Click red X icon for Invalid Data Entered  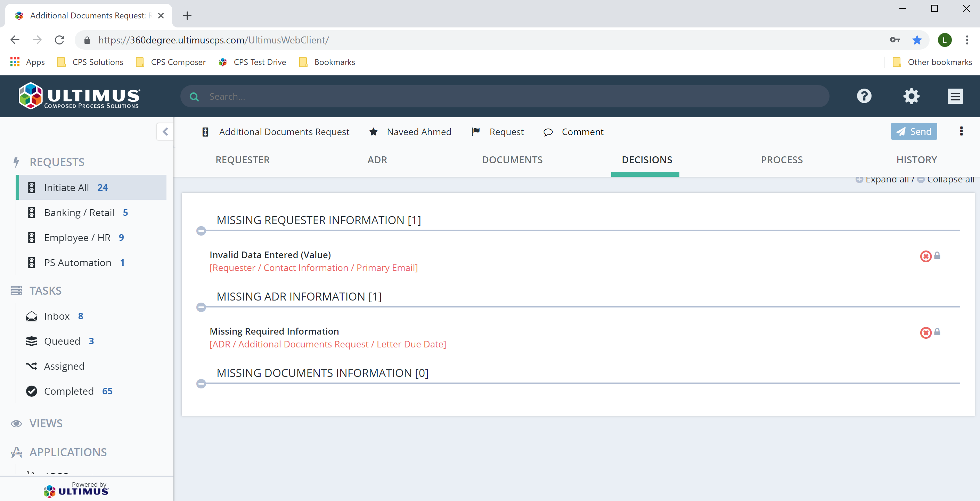pyautogui.click(x=925, y=256)
